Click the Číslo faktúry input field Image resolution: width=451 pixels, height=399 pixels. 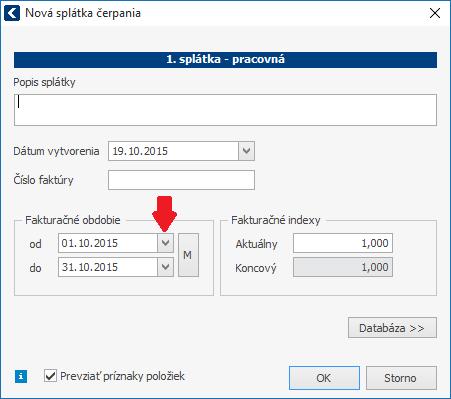[181, 180]
